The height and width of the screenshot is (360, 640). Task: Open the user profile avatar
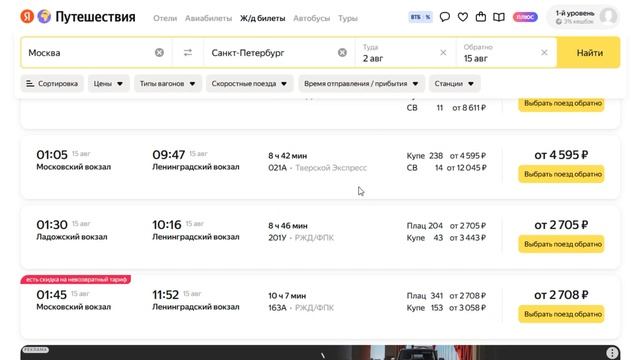609,17
